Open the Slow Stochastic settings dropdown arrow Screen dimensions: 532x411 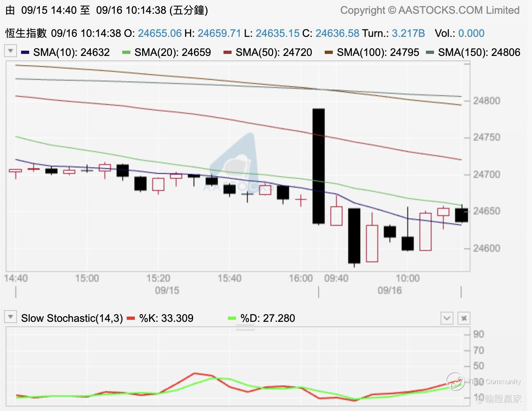tap(11, 317)
